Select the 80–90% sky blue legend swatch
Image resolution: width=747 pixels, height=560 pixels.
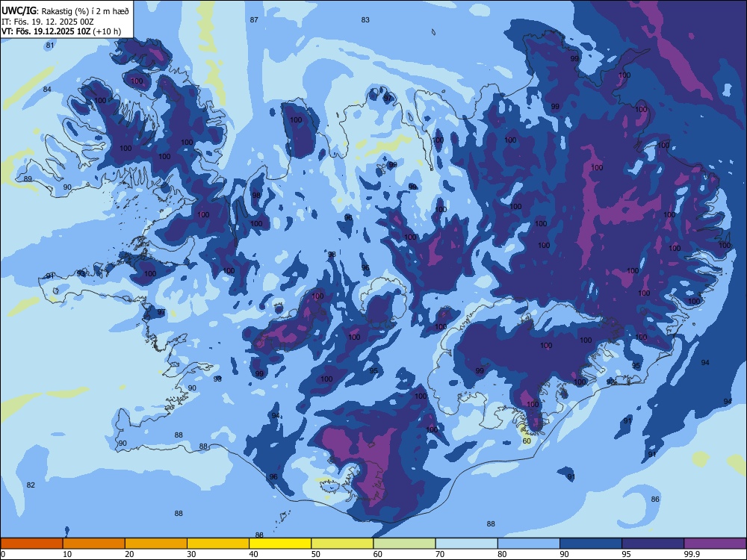528,544
